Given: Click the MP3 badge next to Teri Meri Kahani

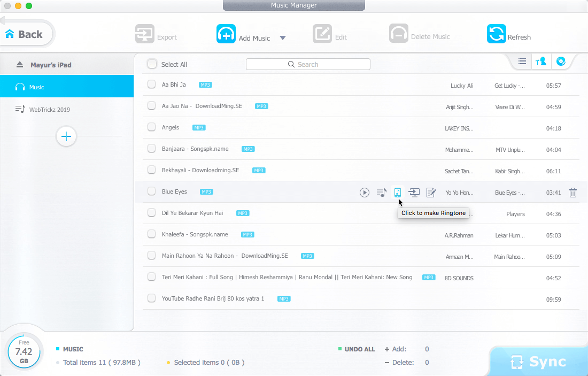Looking at the screenshot, I should (x=429, y=277).
